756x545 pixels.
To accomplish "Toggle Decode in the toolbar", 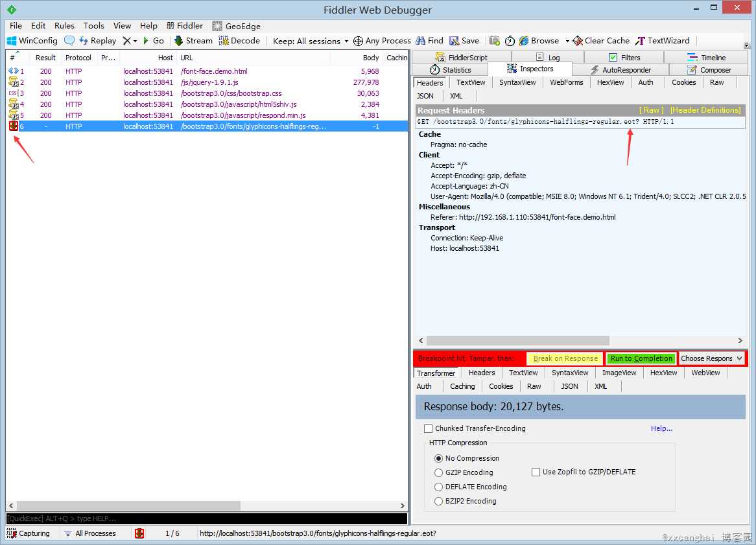I will pyautogui.click(x=239, y=41).
